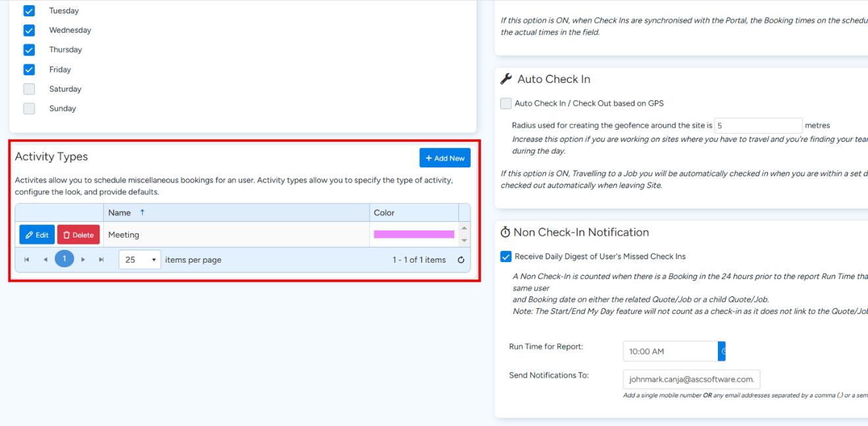The width and height of the screenshot is (868, 426).
Task: Click the pink color swatch for Meeting
Action: coord(413,234)
